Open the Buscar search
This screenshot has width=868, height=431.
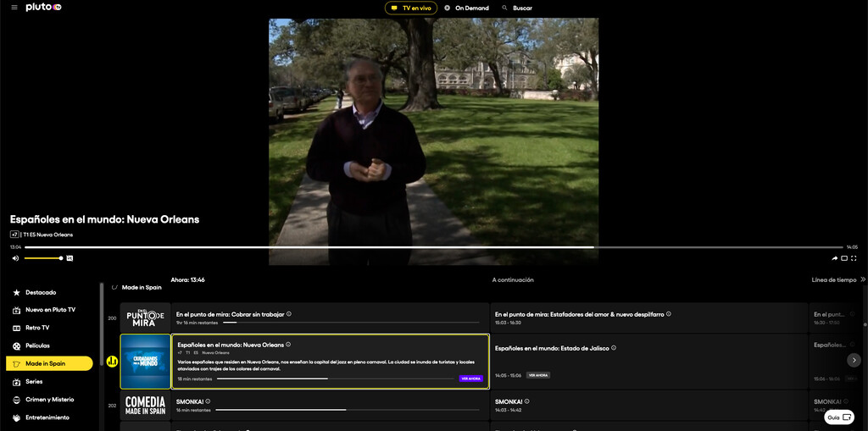coord(516,8)
